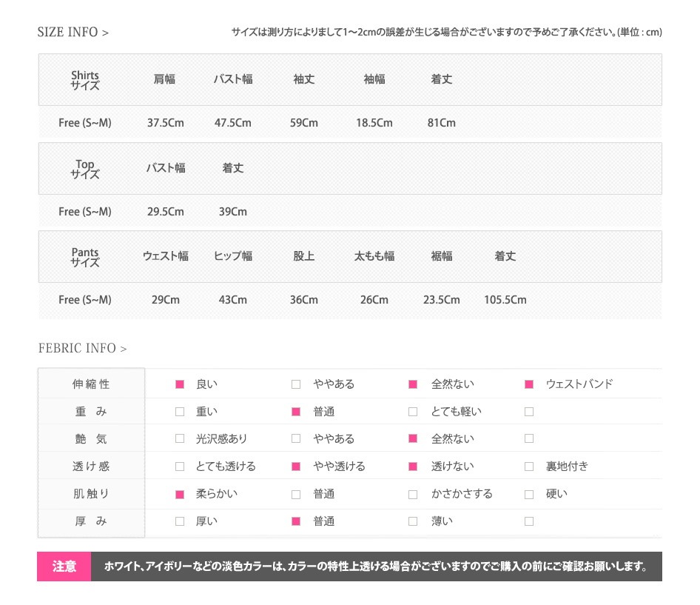This screenshot has height=605, width=700.
Task: Select the 29Cm waist value
Action: (x=166, y=300)
